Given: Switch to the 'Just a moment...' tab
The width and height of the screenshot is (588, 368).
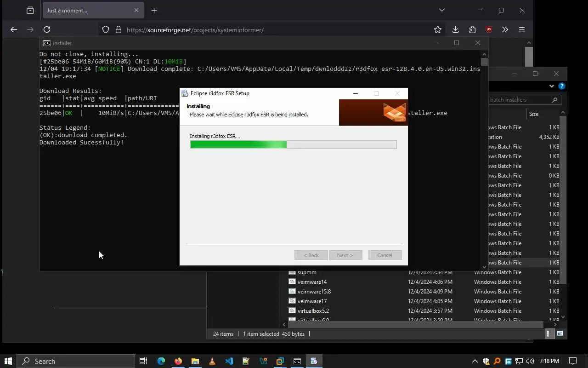Looking at the screenshot, I should [x=93, y=10].
